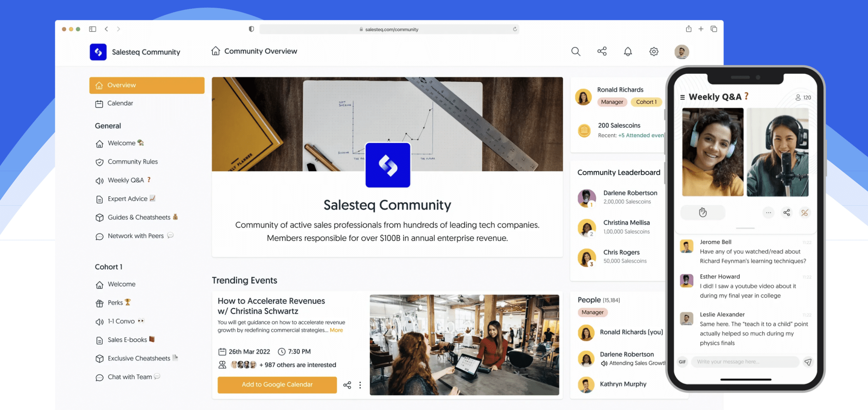Click the Salescoins coin icon
Viewport: 868px width, 410px height.
[584, 130]
